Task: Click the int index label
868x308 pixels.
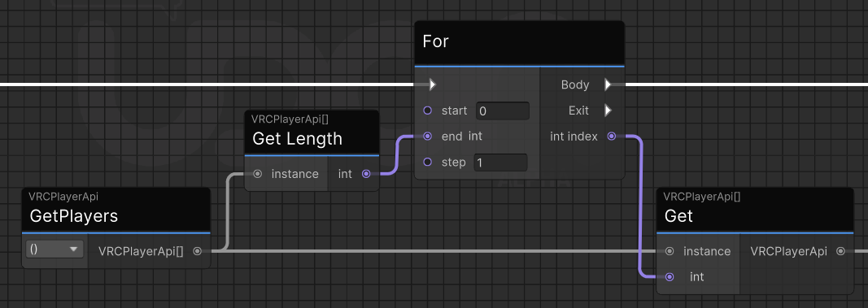Action: 574,136
